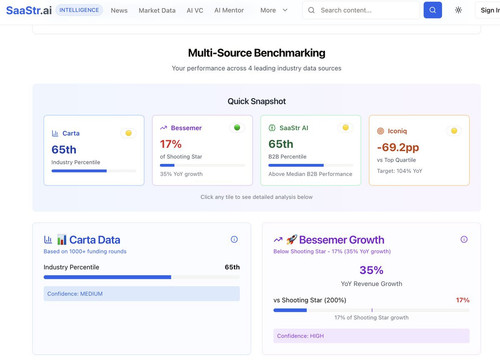Click the vs Shooting Star (200%) progress bar
Viewport: 500px width, 362px height.
coord(371,310)
